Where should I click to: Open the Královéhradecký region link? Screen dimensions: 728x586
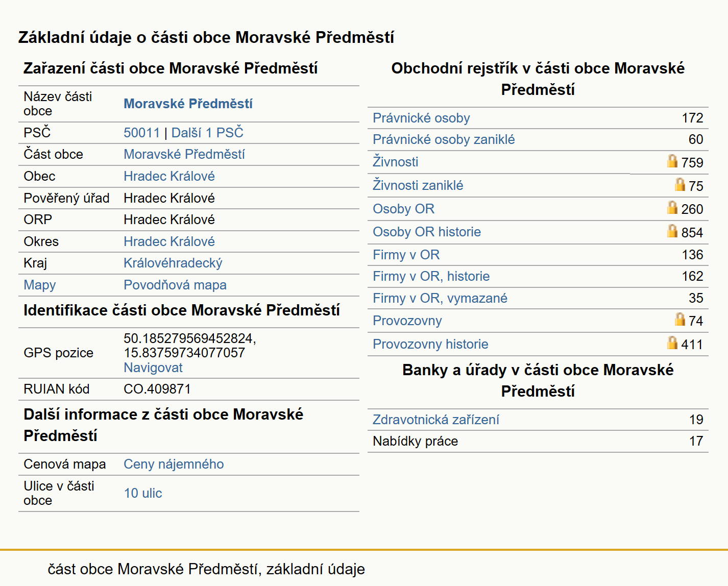click(173, 263)
